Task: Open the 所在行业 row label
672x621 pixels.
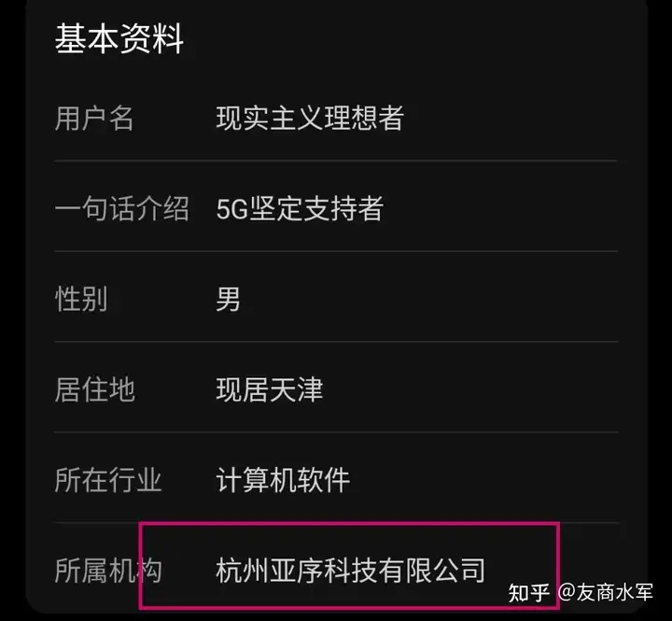Action: pos(108,480)
